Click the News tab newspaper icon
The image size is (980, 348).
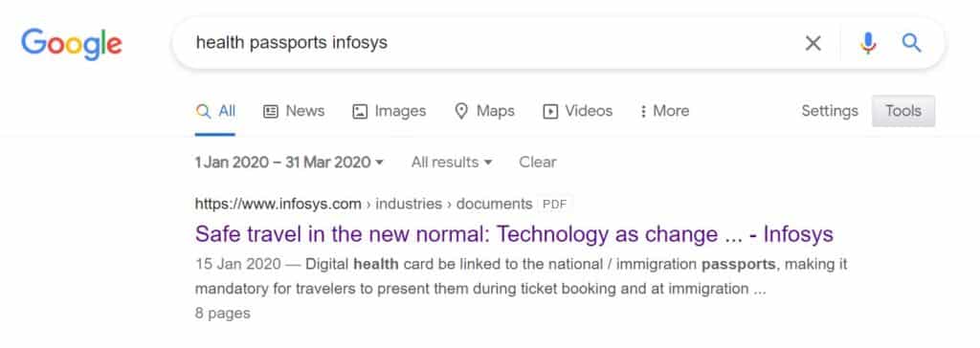tap(271, 111)
